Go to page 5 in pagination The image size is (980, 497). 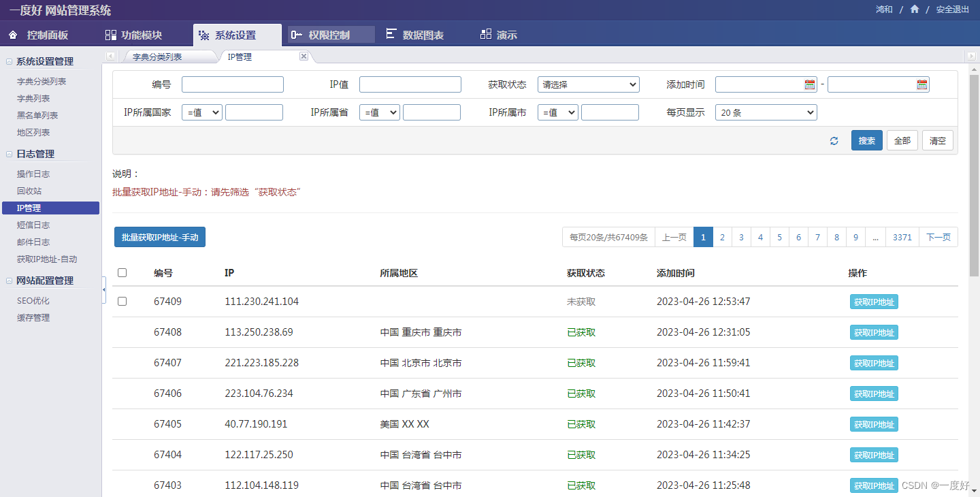[779, 237]
